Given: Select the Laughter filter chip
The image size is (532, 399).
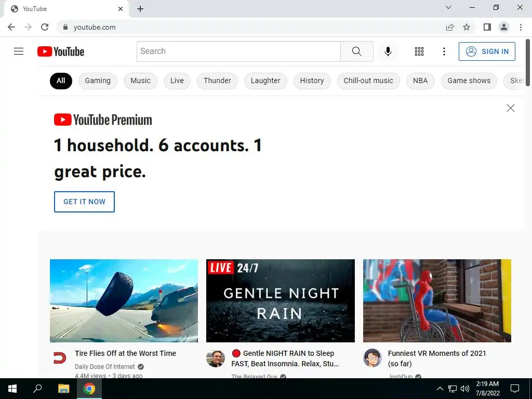Looking at the screenshot, I should point(265,81).
